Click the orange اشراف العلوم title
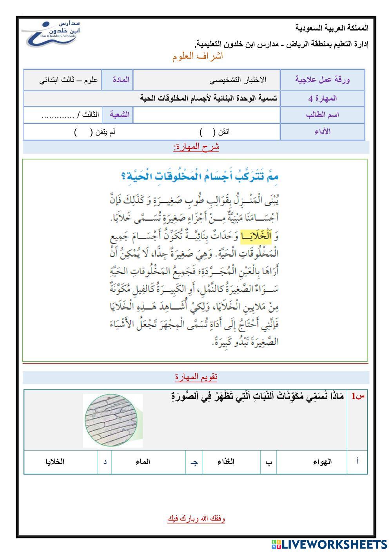The width and height of the screenshot is (392, 554). [x=198, y=56]
